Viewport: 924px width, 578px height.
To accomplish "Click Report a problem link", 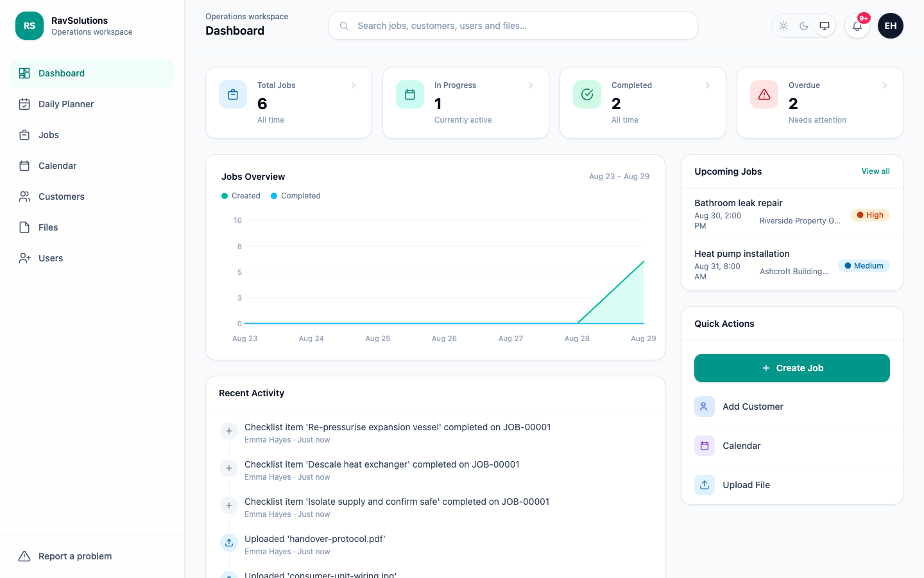I will [92, 556].
